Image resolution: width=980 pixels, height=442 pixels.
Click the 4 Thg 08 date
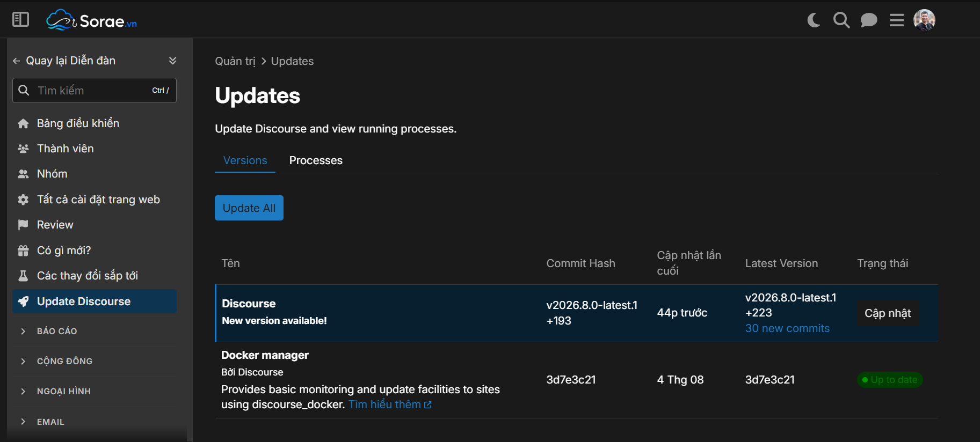coord(680,380)
